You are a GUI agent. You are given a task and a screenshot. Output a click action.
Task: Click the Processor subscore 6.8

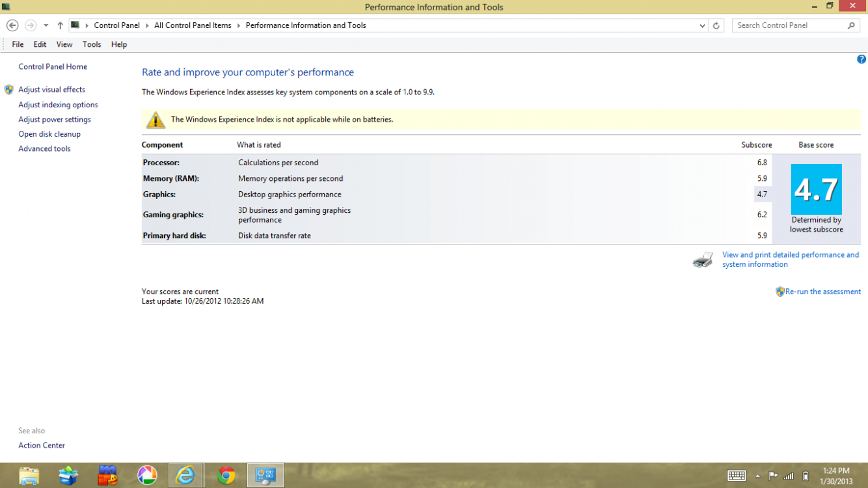[762, 163]
